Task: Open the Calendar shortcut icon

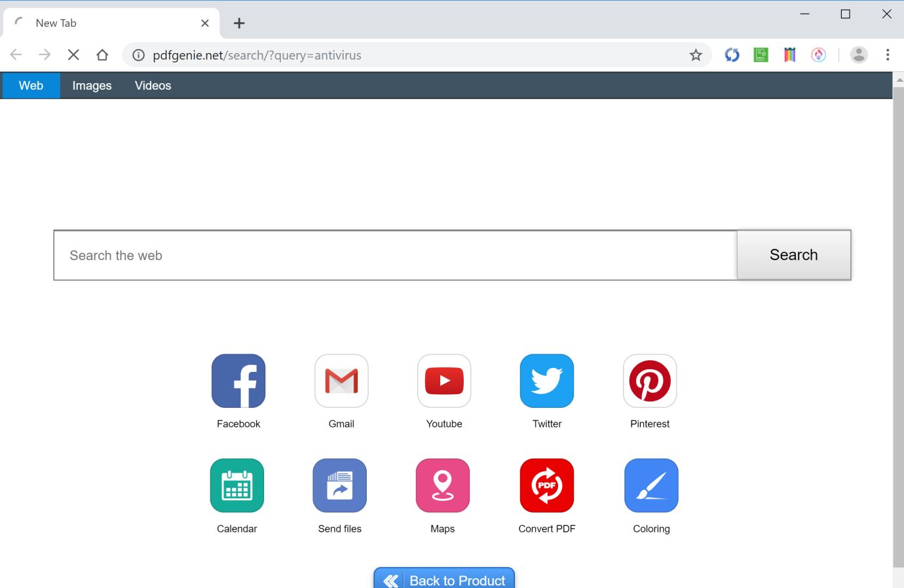Action: click(237, 485)
